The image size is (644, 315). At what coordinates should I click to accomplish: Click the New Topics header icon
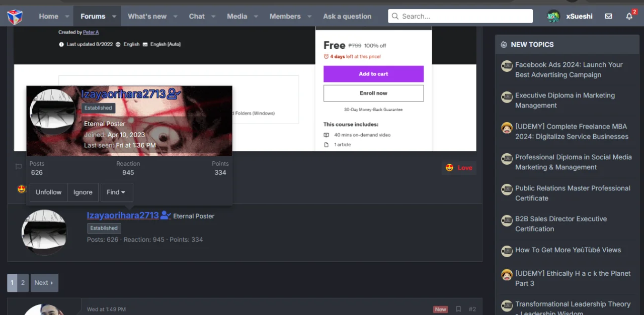tap(504, 45)
